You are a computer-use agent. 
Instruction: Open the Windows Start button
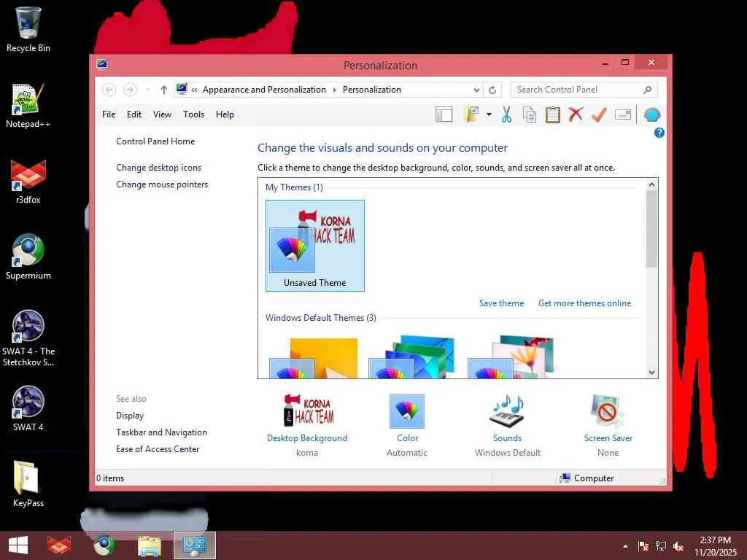18,545
